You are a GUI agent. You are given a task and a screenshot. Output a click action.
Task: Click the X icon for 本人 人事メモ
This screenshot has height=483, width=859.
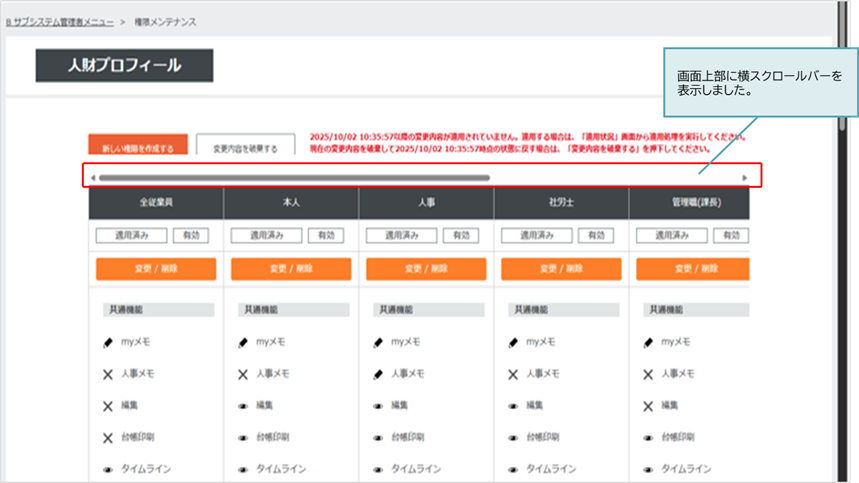[243, 374]
